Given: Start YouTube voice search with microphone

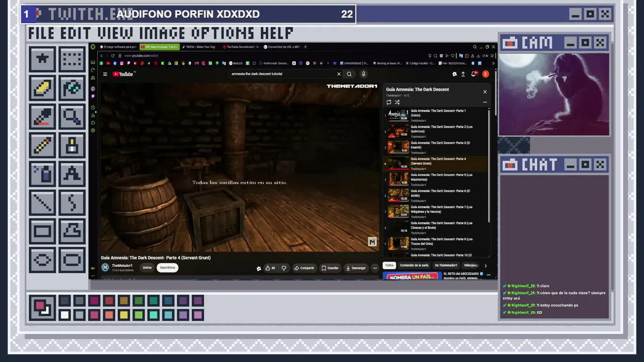Looking at the screenshot, I should pos(364,74).
